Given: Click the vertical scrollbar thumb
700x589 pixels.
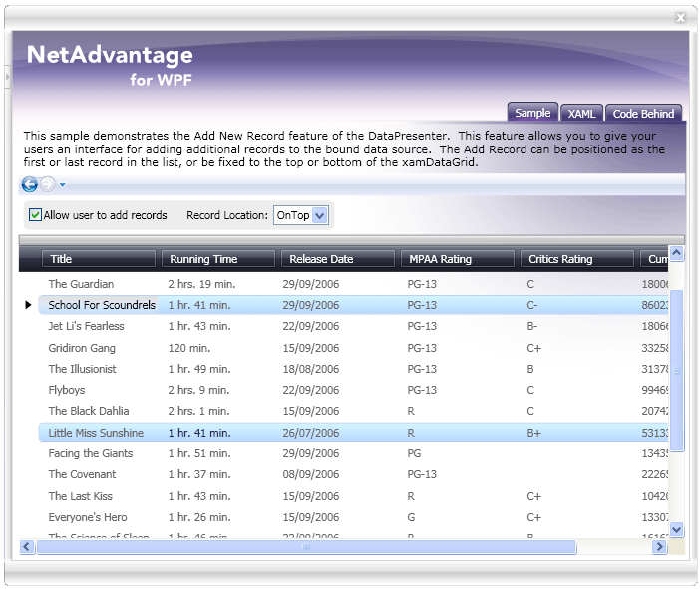Looking at the screenshot, I should (677, 369).
